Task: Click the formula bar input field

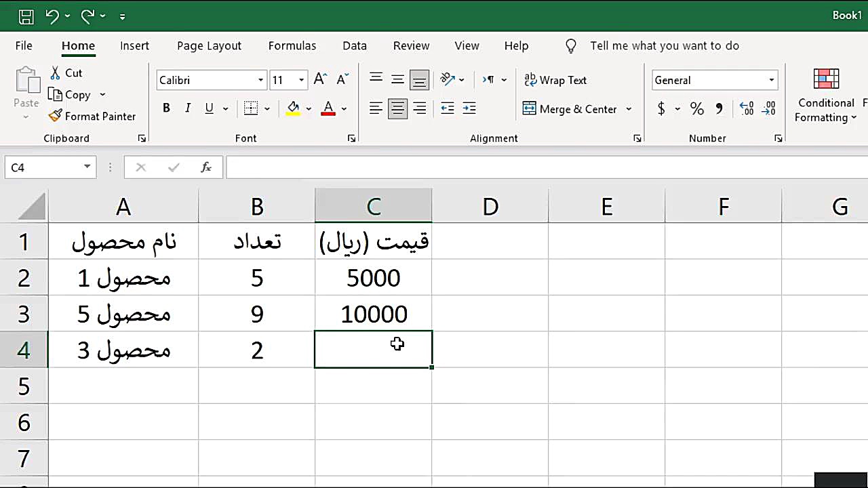Action: pos(547,167)
